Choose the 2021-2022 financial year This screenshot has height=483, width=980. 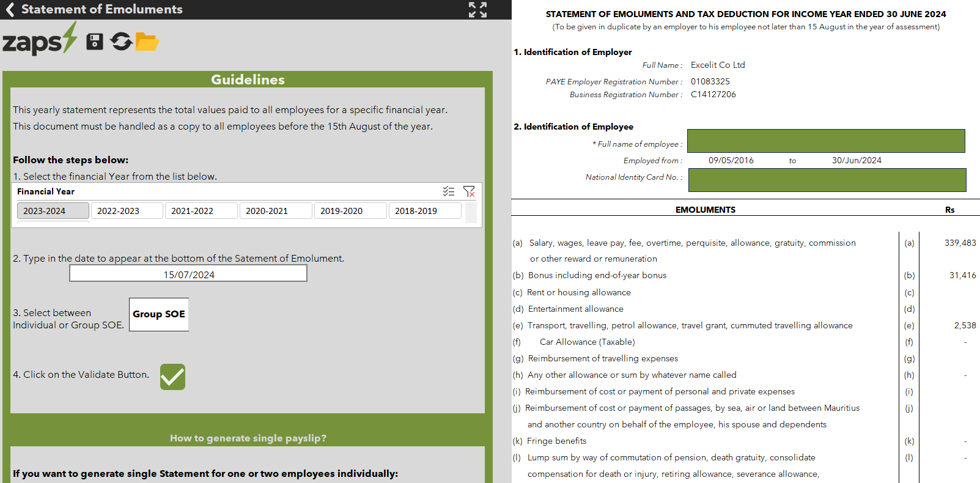tap(201, 211)
